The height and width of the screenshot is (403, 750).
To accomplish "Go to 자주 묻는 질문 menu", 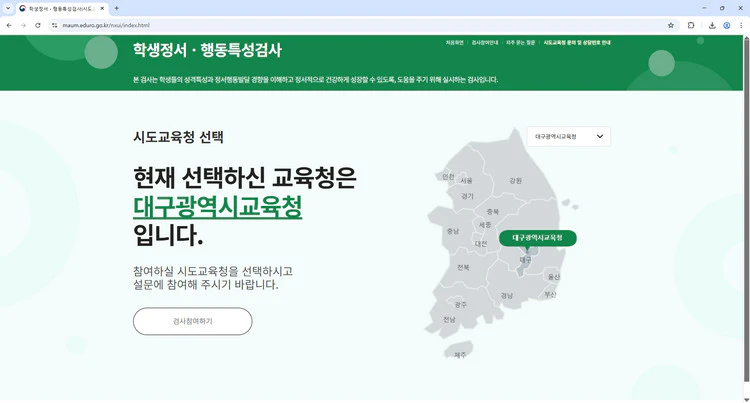I will point(520,43).
